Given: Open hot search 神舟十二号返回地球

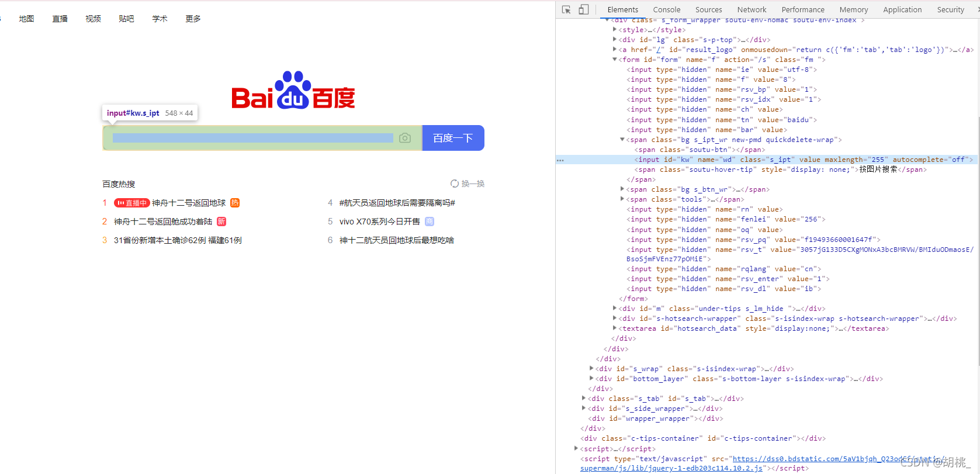Looking at the screenshot, I should click(189, 203).
